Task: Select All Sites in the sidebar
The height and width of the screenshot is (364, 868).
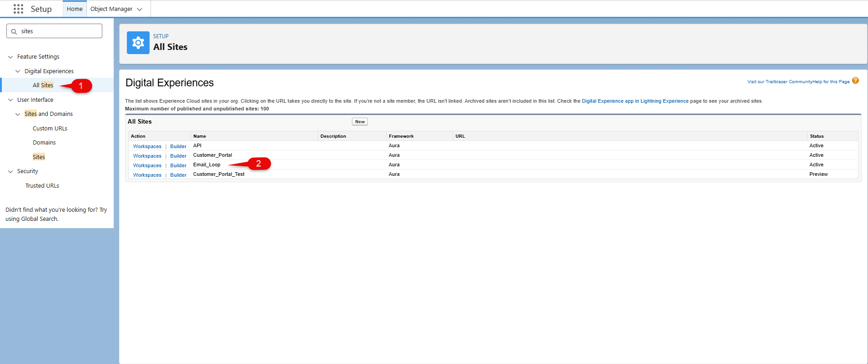Action: pos(43,85)
